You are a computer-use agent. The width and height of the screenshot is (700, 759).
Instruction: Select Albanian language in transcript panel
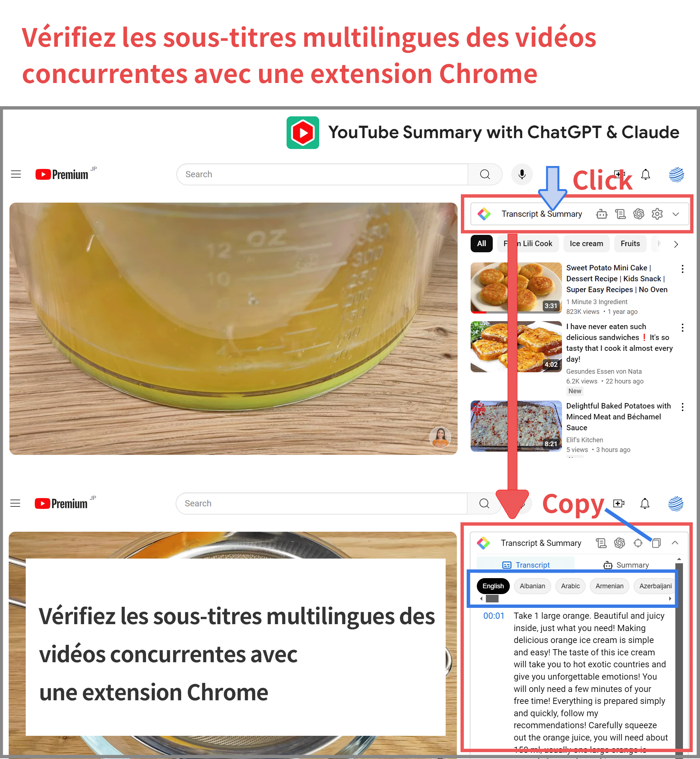tap(533, 586)
